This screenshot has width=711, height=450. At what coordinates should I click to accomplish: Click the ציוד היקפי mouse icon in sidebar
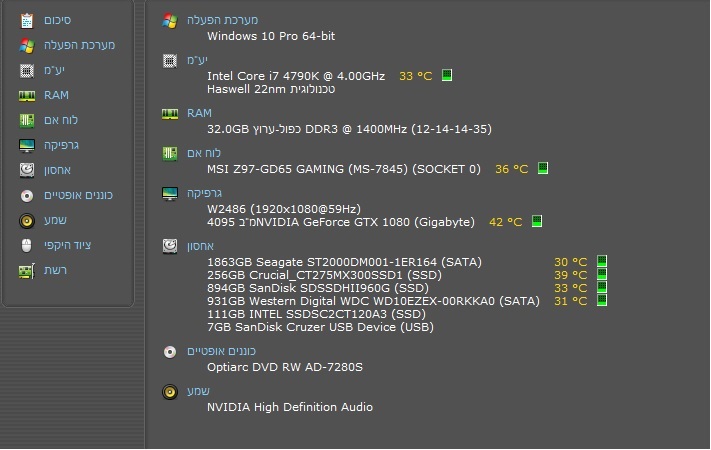tap(27, 245)
